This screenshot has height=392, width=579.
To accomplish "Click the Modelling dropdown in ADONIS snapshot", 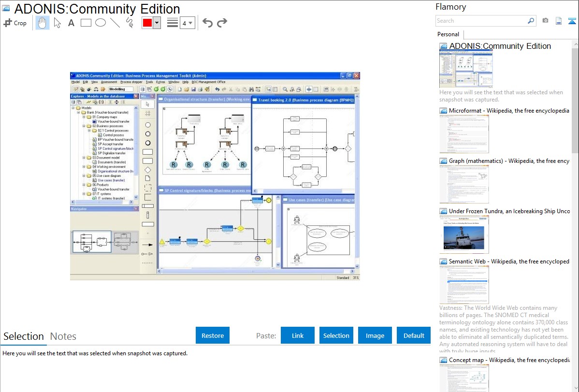I will [121, 89].
